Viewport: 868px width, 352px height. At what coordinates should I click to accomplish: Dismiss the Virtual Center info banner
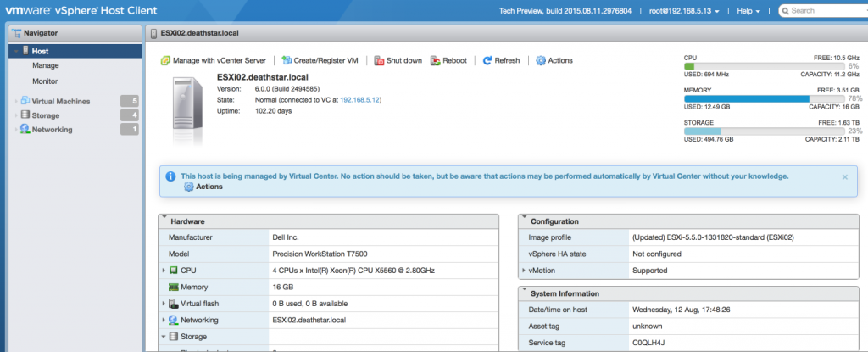pyautogui.click(x=845, y=176)
